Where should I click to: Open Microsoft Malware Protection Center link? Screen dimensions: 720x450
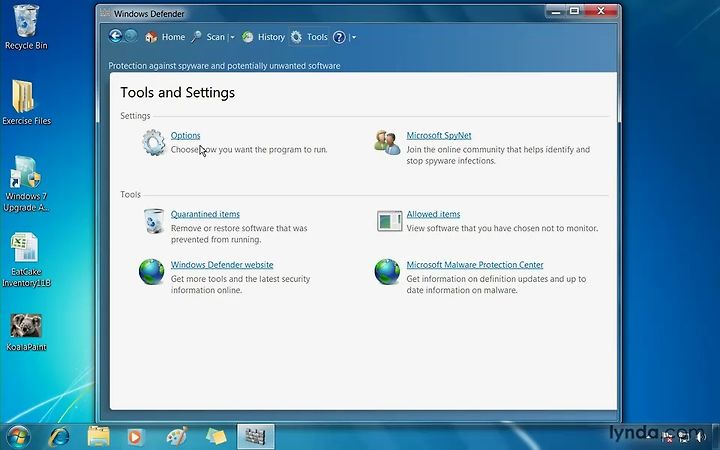pos(475,265)
